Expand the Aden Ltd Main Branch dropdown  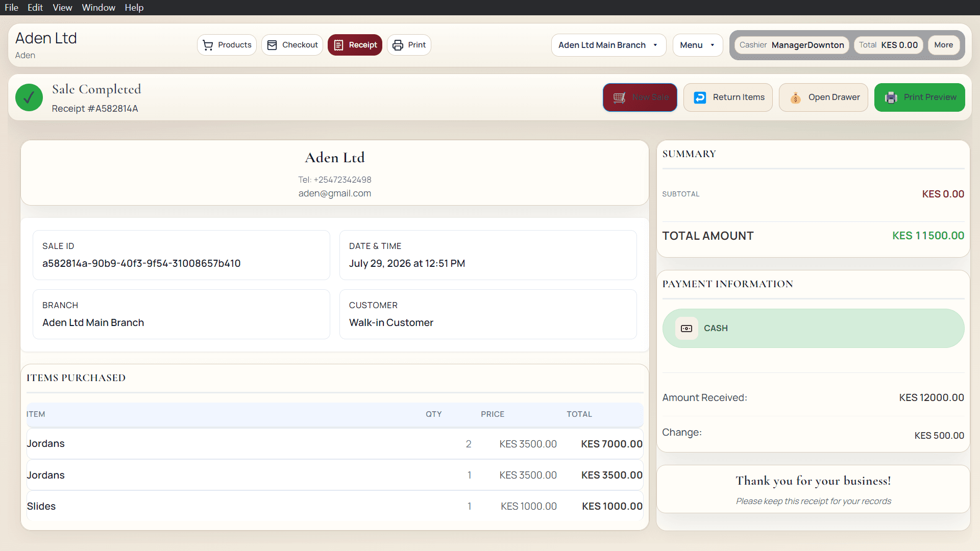[x=608, y=45]
